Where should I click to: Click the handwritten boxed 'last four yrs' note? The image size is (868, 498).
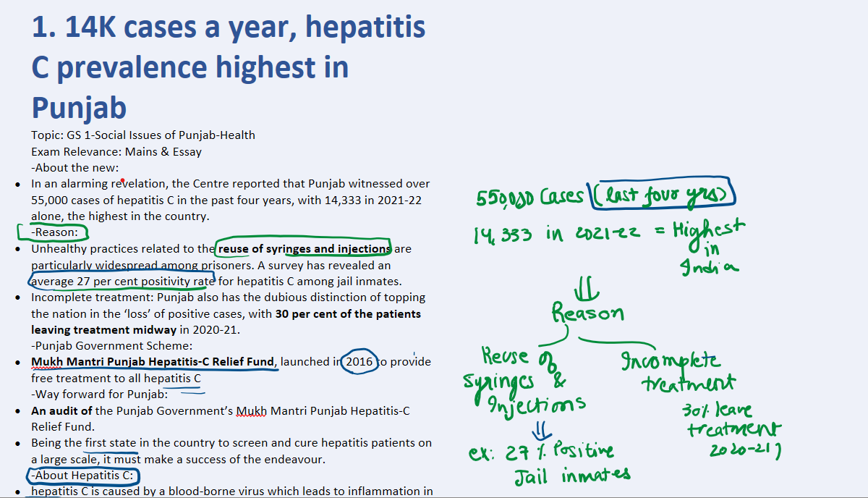tap(662, 193)
